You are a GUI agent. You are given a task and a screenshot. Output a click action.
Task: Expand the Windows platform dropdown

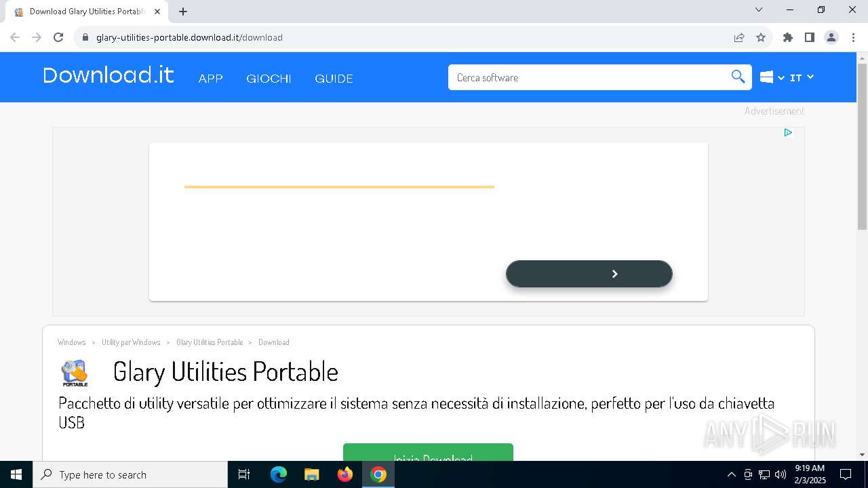click(772, 77)
